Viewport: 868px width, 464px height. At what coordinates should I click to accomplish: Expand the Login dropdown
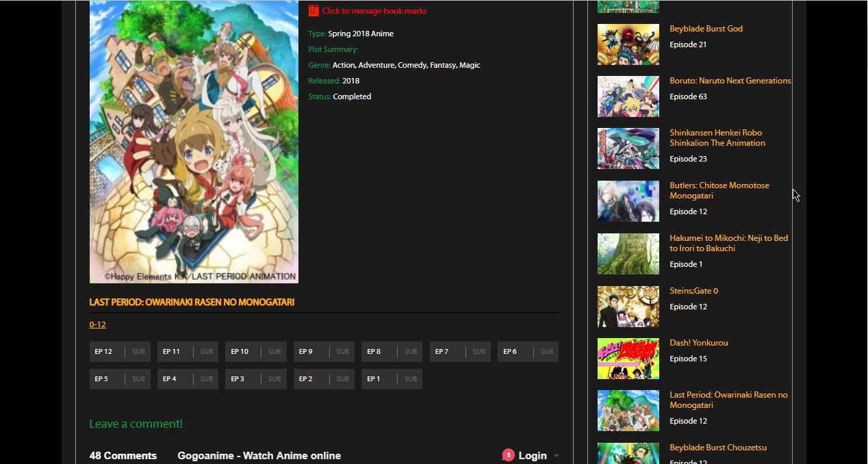(539, 456)
